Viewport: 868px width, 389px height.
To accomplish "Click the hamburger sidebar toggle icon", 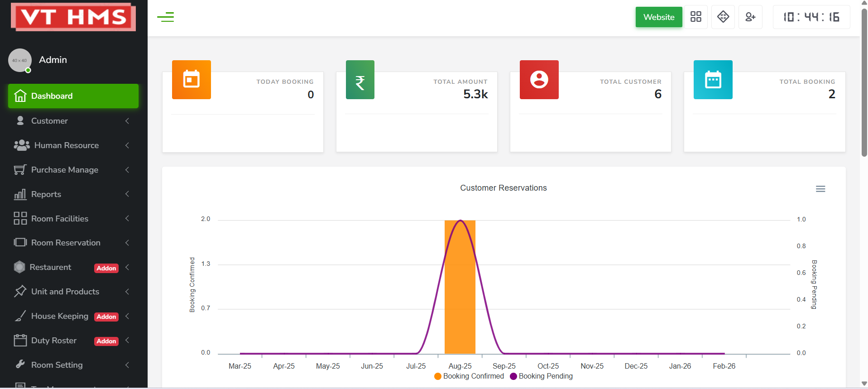I will 165,17.
